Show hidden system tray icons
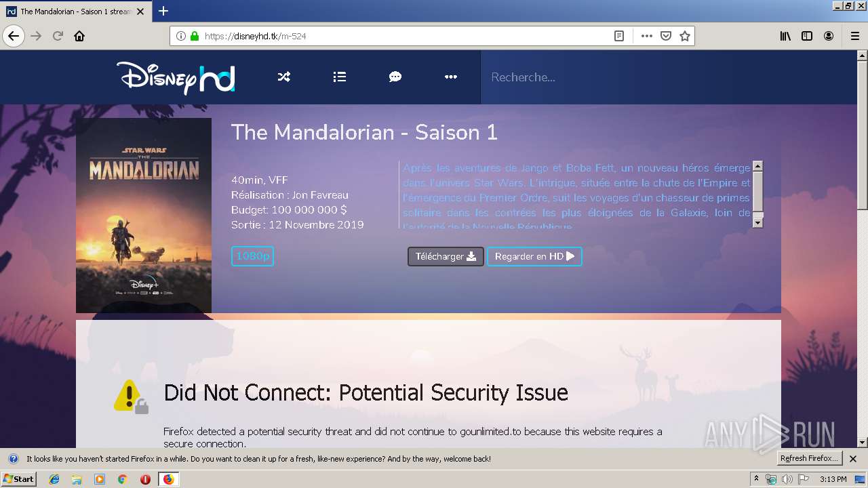The width and height of the screenshot is (868, 488). [x=757, y=479]
